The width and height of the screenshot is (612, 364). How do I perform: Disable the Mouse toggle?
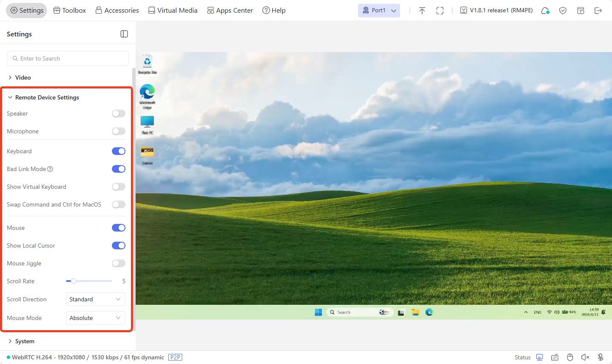[119, 228]
